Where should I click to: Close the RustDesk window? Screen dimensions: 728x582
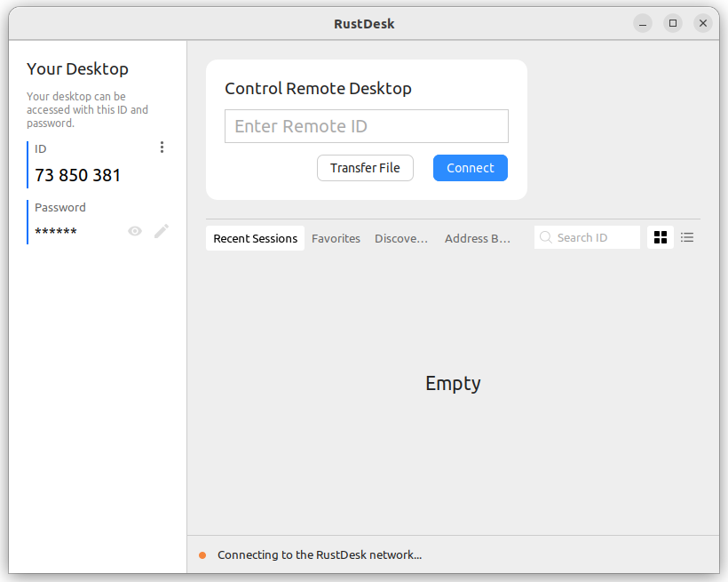(703, 23)
